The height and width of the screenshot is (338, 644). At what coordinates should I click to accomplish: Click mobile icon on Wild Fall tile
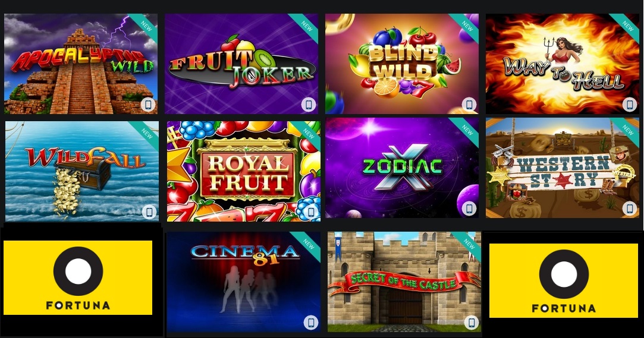click(x=149, y=212)
